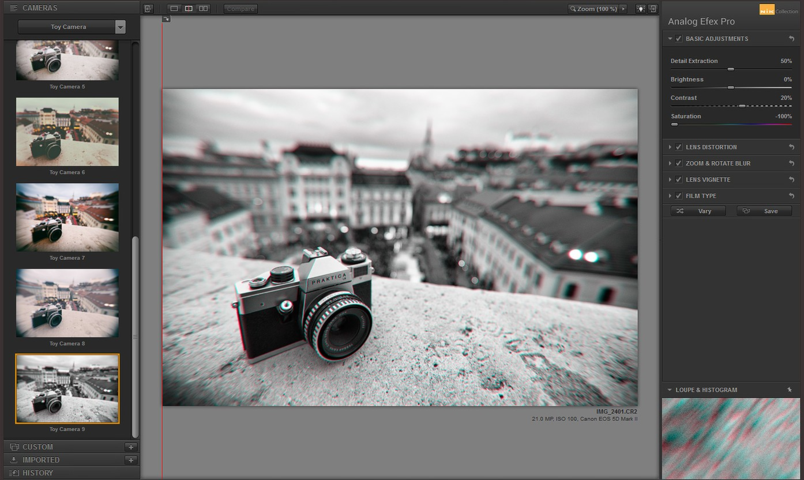The height and width of the screenshot is (480, 804).
Task: Disable the Lens Distortion checkbox
Action: point(679,147)
